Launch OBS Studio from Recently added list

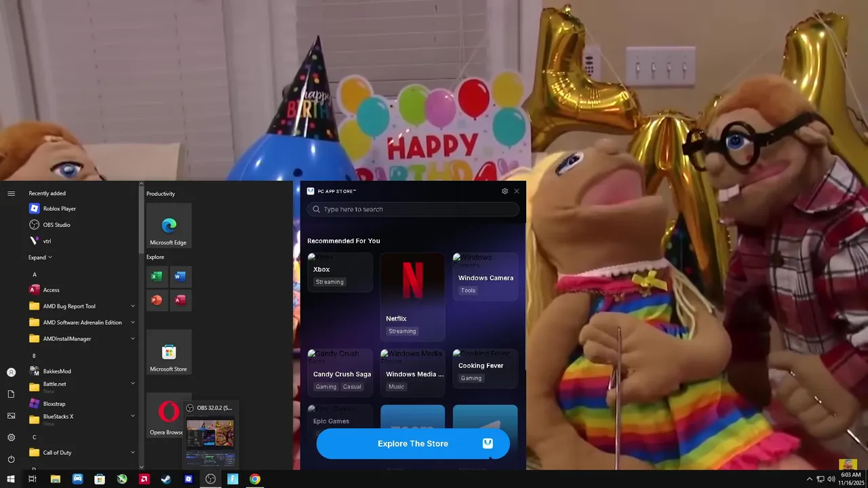tap(81, 225)
